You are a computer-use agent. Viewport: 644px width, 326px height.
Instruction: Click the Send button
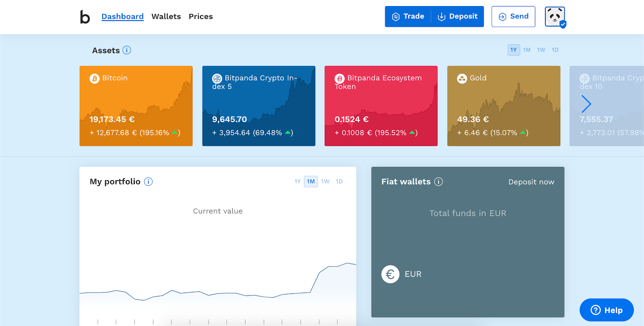pos(513,16)
